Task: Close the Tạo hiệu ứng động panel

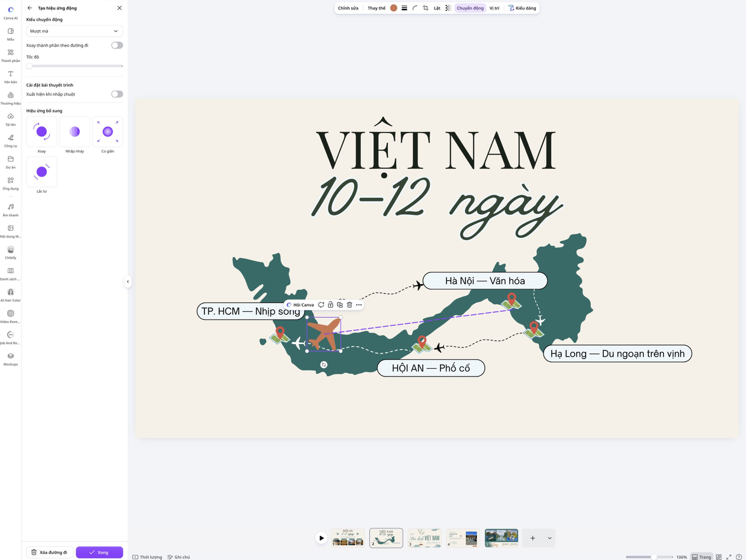Action: tap(120, 8)
